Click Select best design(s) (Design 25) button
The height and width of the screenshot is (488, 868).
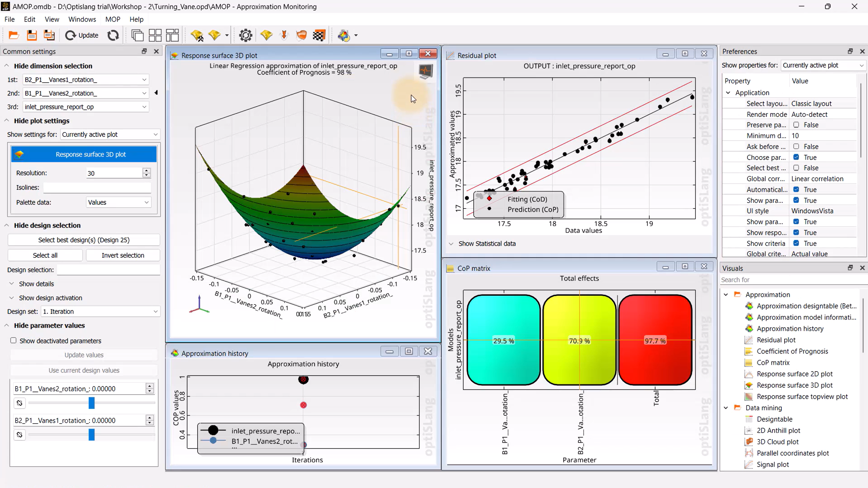click(84, 240)
